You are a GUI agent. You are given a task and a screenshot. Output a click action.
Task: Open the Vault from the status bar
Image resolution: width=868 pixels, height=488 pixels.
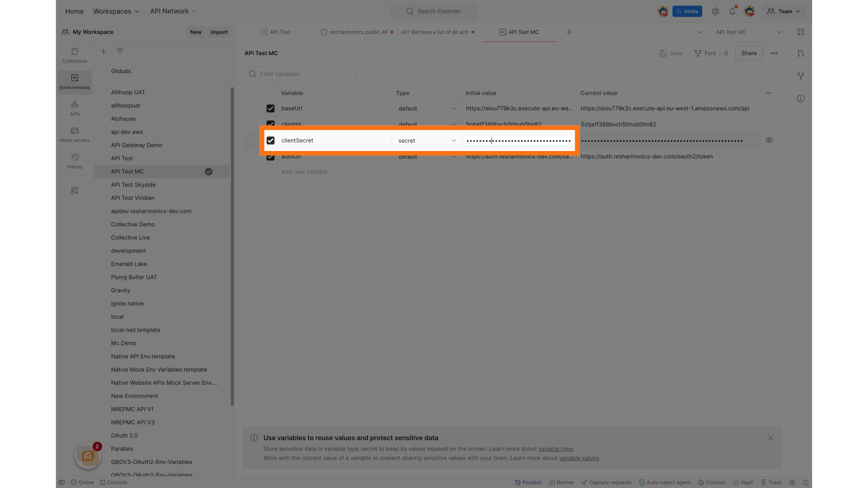pos(743,483)
